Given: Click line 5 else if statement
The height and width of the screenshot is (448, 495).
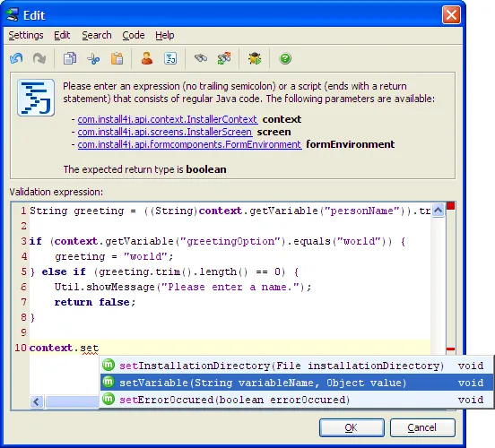Looking at the screenshot, I should tap(164, 271).
